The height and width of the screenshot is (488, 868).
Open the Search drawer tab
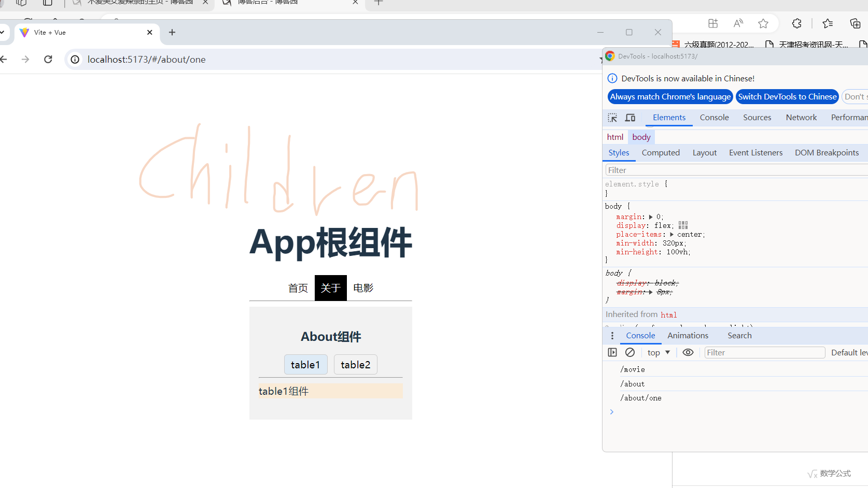pyautogui.click(x=739, y=336)
